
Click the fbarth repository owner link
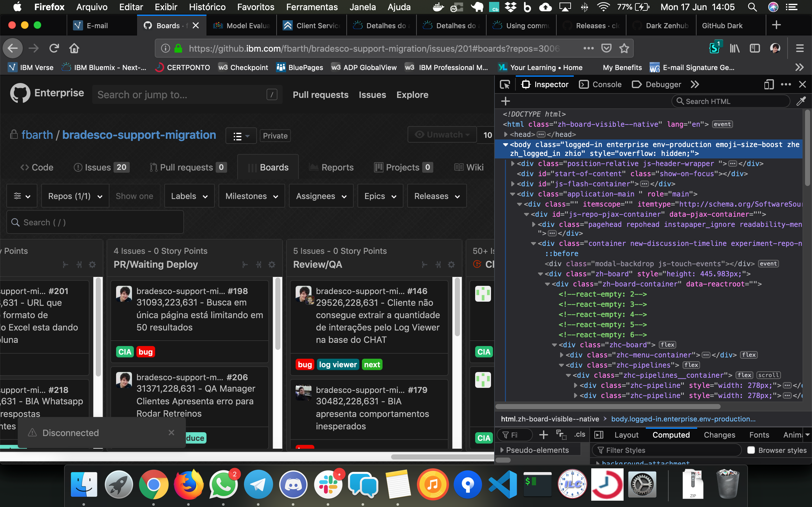point(37,134)
